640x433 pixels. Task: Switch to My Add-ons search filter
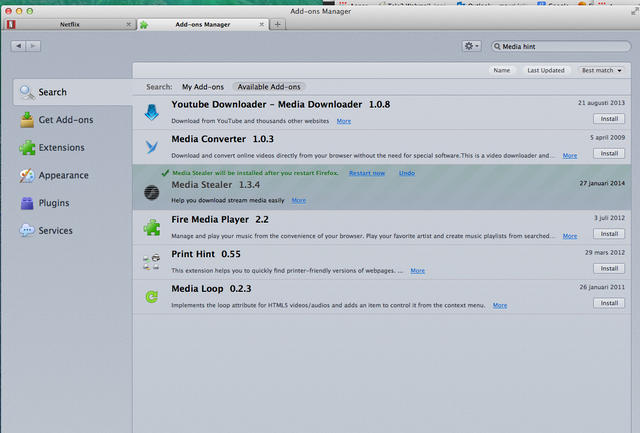(x=203, y=87)
